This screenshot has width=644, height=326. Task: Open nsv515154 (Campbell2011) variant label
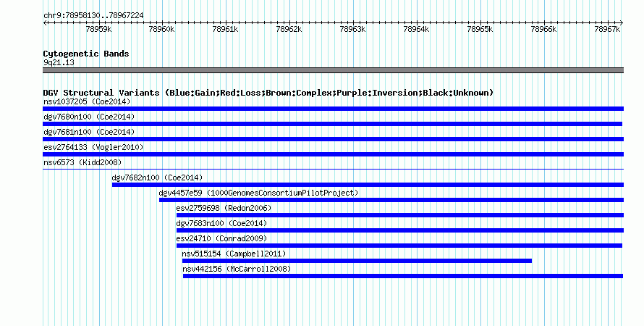click(x=234, y=254)
